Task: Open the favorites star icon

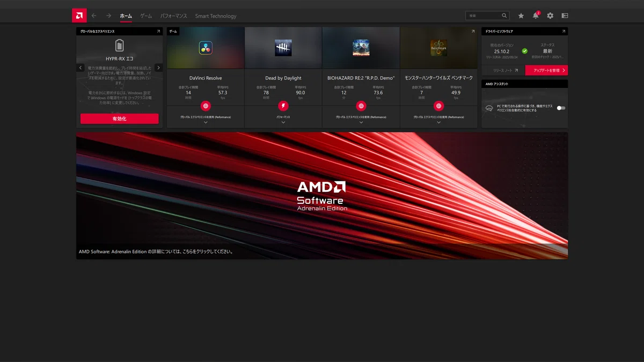Action: [x=521, y=16]
